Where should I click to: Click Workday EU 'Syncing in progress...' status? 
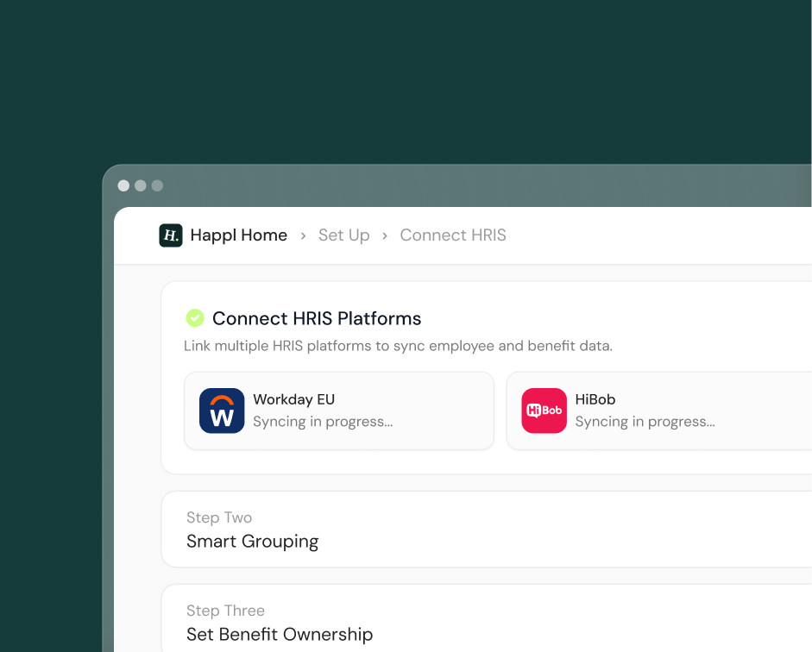[x=323, y=422]
